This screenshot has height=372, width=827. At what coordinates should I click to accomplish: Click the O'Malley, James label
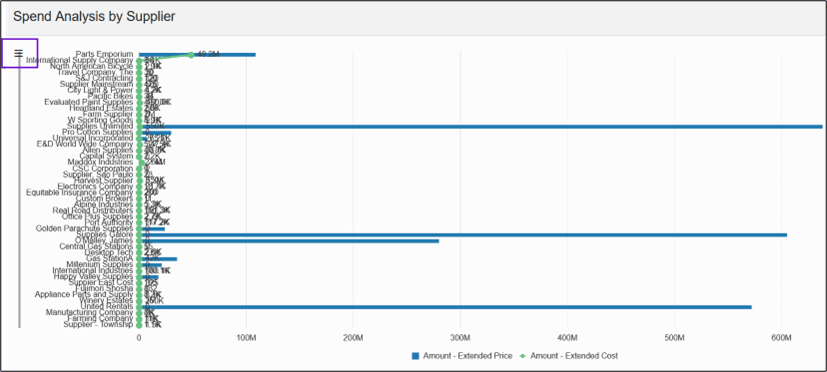(104, 241)
